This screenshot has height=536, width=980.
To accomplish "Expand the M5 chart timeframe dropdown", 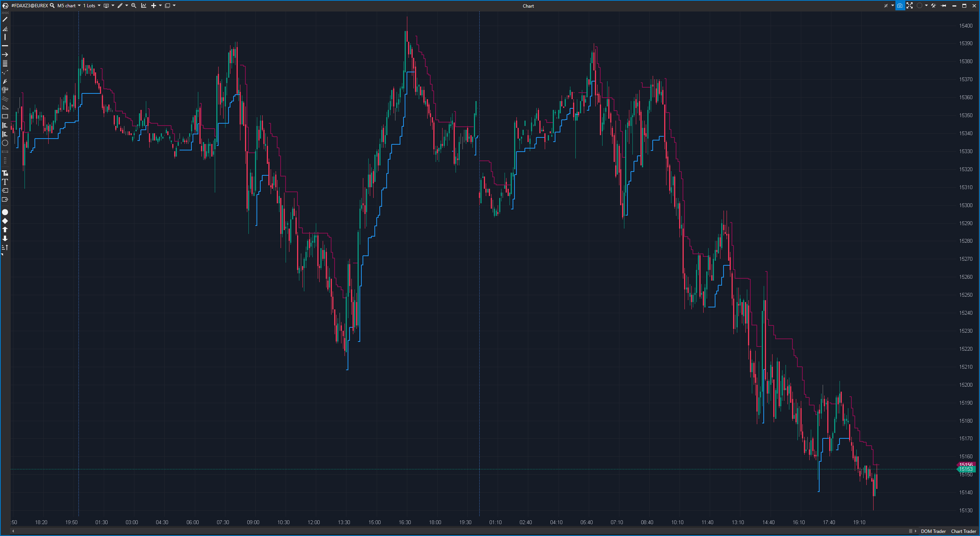I will pyautogui.click(x=79, y=6).
